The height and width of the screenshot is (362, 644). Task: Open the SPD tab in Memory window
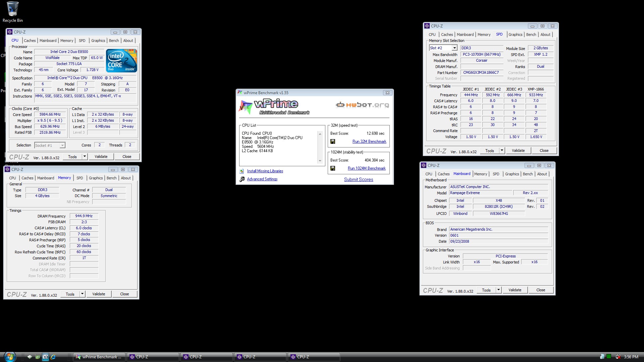click(79, 178)
